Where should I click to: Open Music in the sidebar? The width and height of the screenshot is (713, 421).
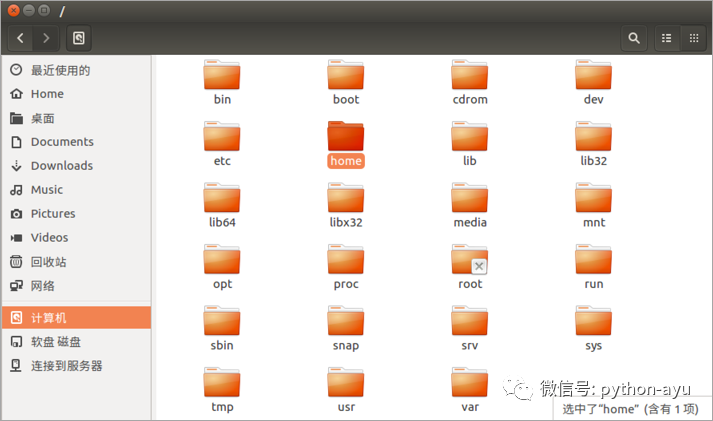76,190
